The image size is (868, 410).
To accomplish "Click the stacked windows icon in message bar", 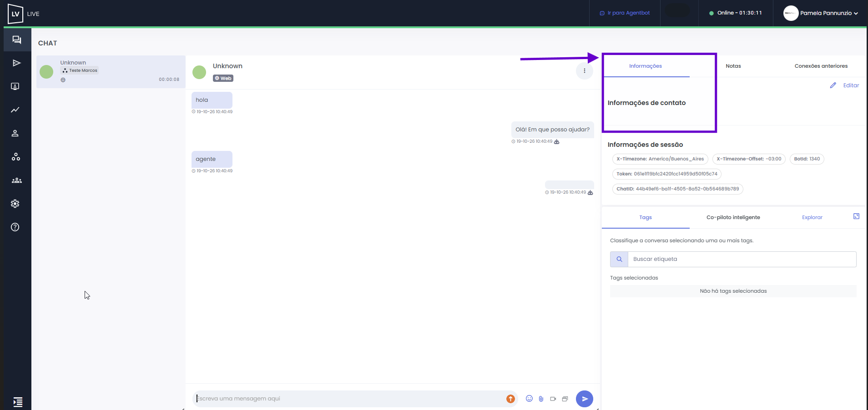I will click(565, 399).
